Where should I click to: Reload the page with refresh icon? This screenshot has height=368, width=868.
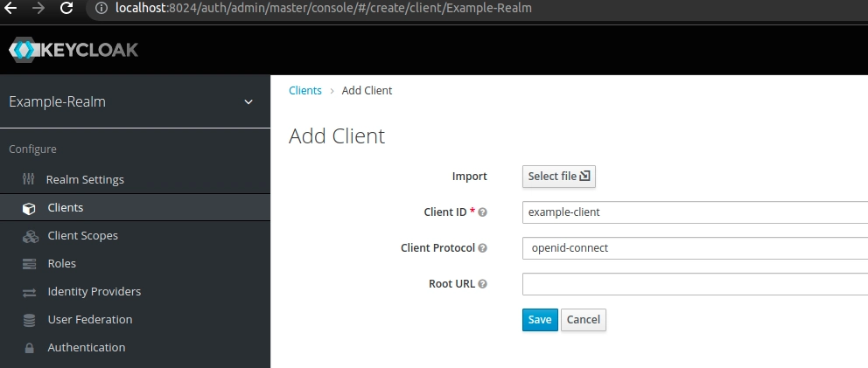(66, 8)
